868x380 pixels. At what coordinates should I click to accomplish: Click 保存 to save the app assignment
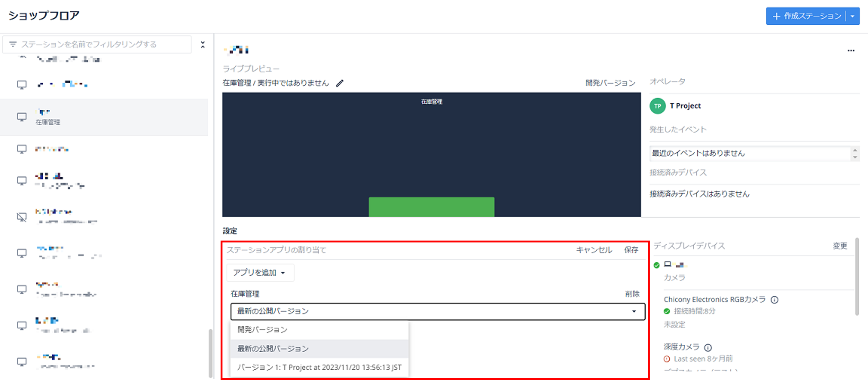tap(631, 250)
